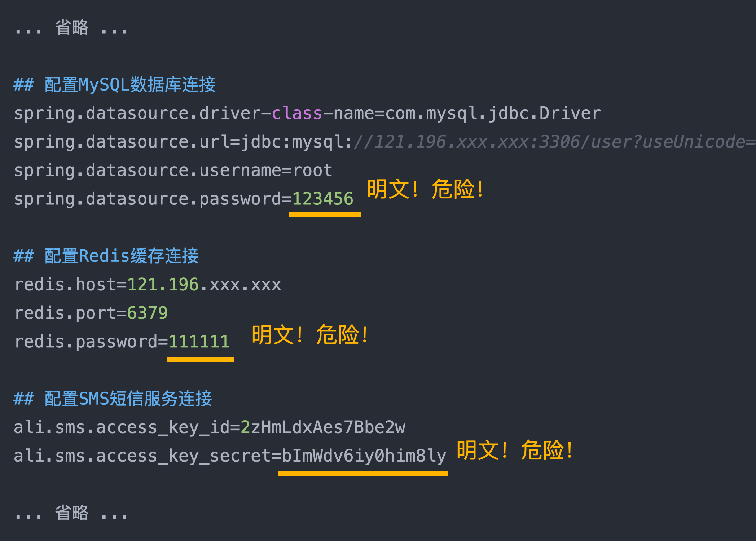Screen dimensions: 756x541
Task: Click the plaintext warning beside the MySQL password
Action: click(x=426, y=189)
